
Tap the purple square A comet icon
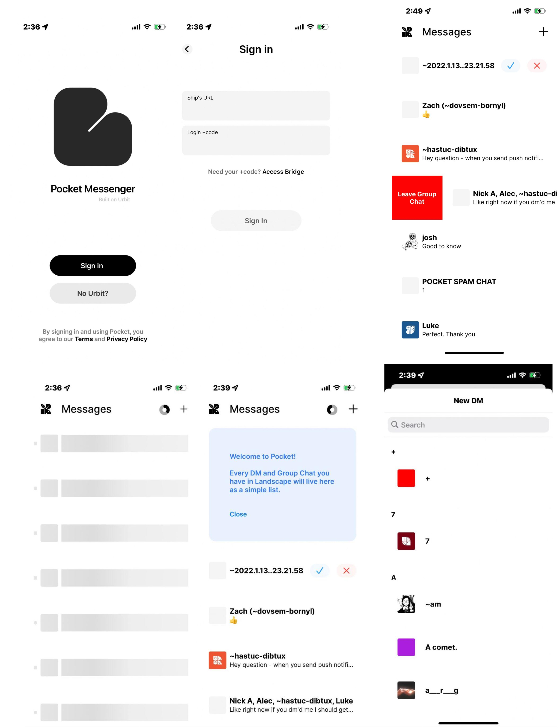406,647
